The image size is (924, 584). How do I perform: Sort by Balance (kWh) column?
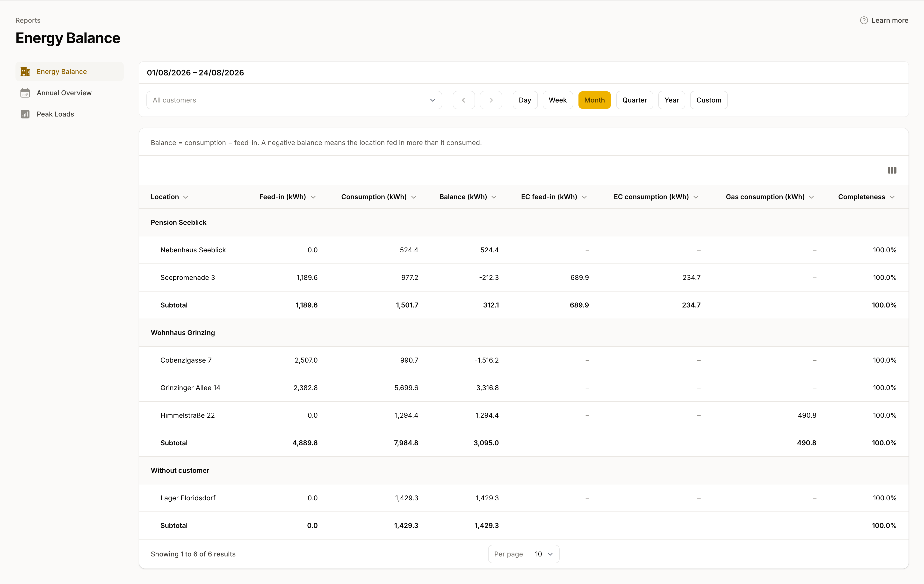[468, 197]
